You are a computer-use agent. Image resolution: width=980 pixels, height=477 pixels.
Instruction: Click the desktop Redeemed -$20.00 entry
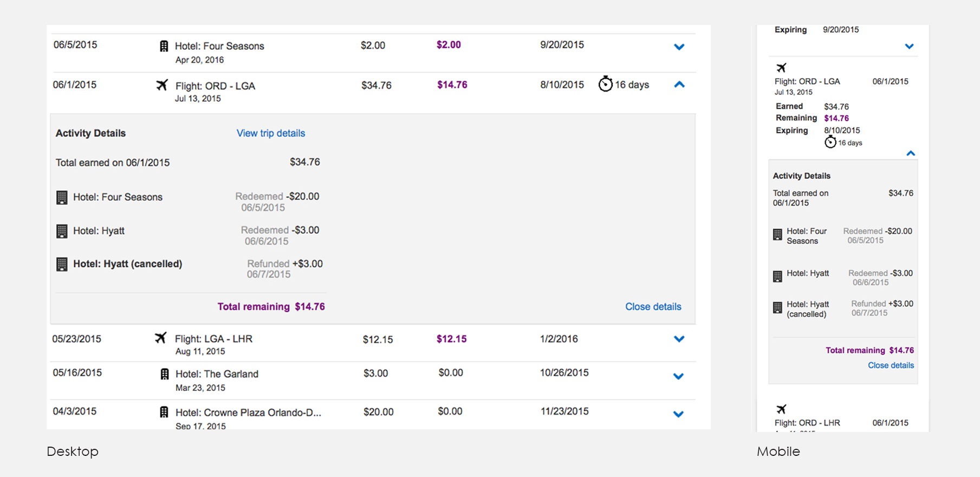pos(277,202)
